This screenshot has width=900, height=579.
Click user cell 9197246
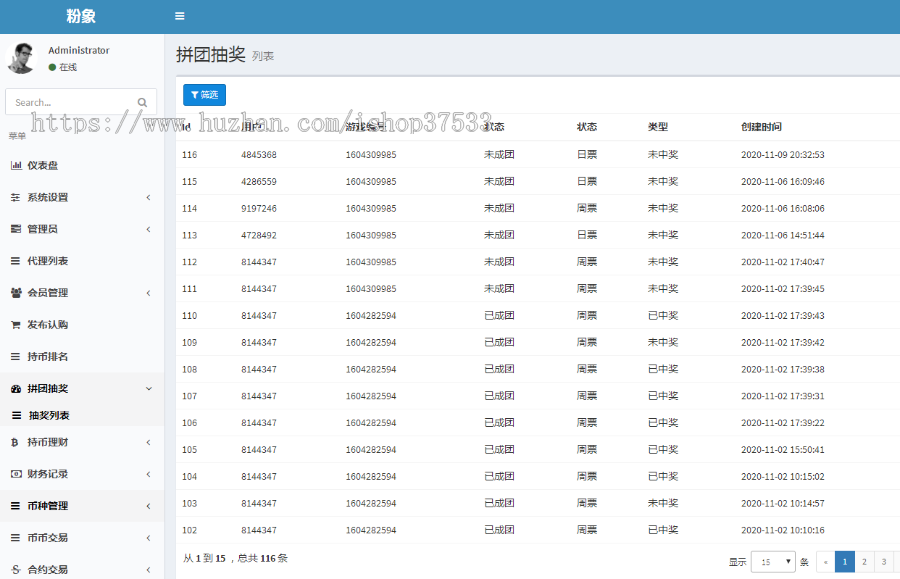259,209
